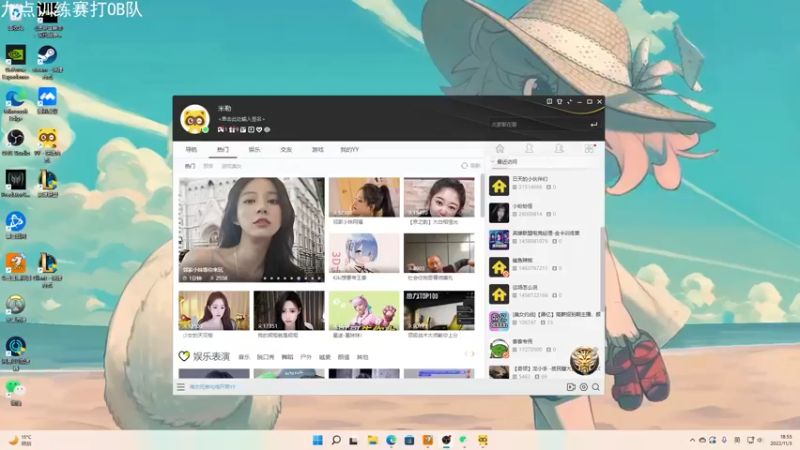Click the video icon in YY bottom bar

coord(571,387)
